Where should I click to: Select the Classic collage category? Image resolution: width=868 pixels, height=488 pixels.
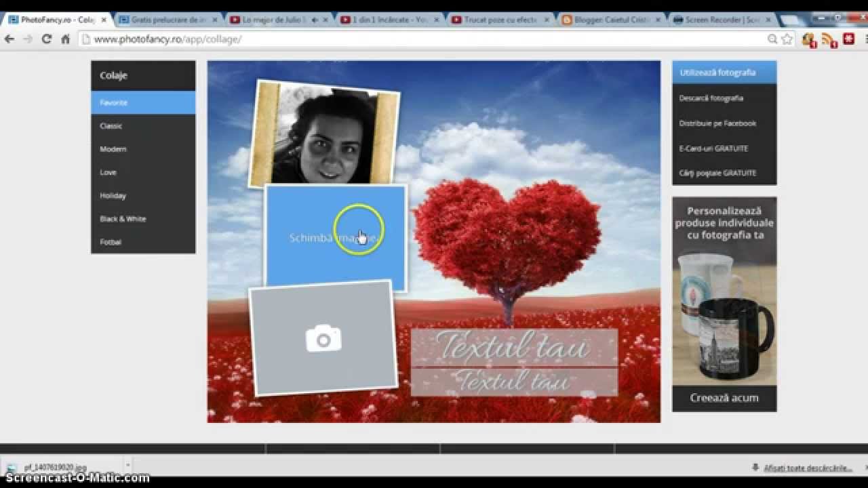(x=143, y=125)
